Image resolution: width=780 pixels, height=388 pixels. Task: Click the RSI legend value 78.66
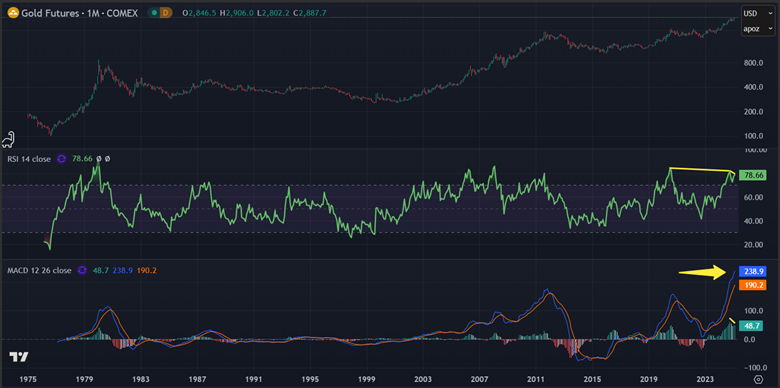tap(83, 159)
